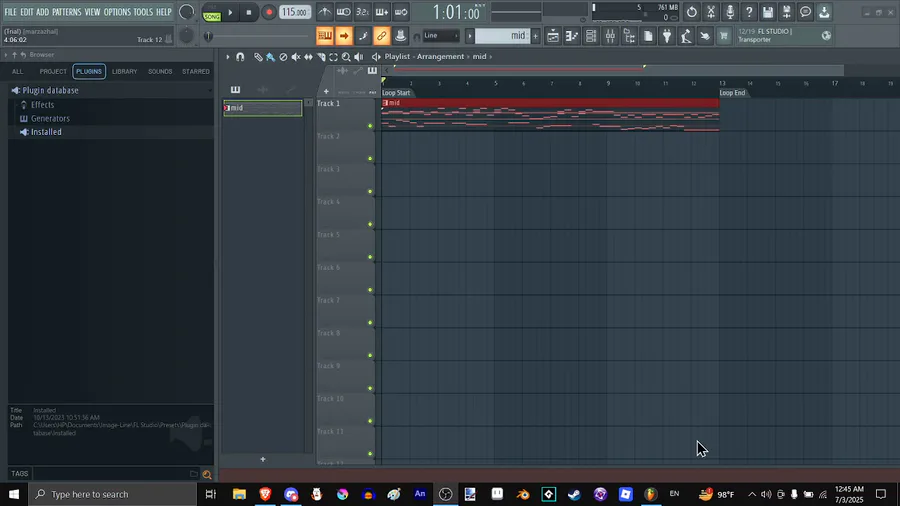Stop playback with the Stop button

249,12
